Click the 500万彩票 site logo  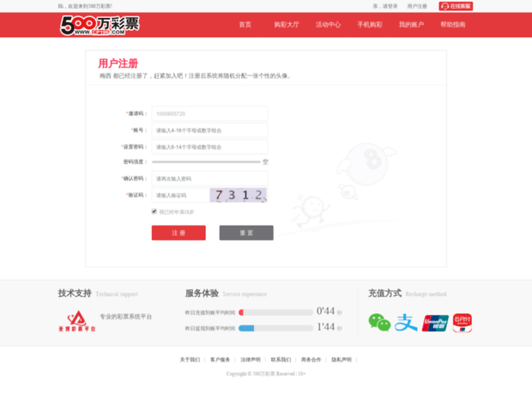click(100, 25)
